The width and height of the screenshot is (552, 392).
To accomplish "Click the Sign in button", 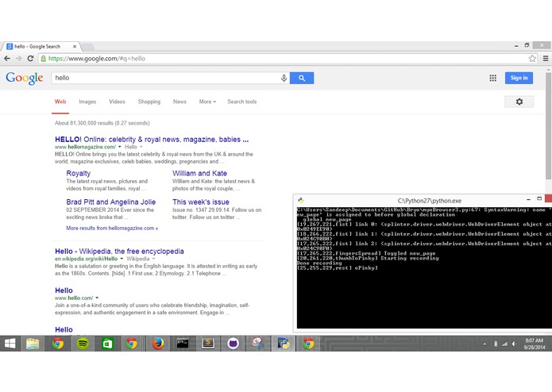I will (519, 78).
